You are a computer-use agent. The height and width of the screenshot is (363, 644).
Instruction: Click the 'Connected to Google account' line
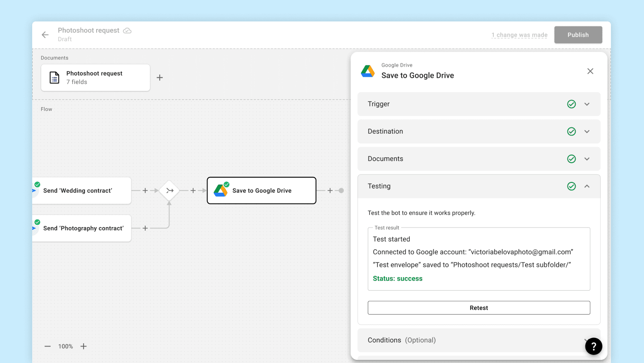[473, 252]
